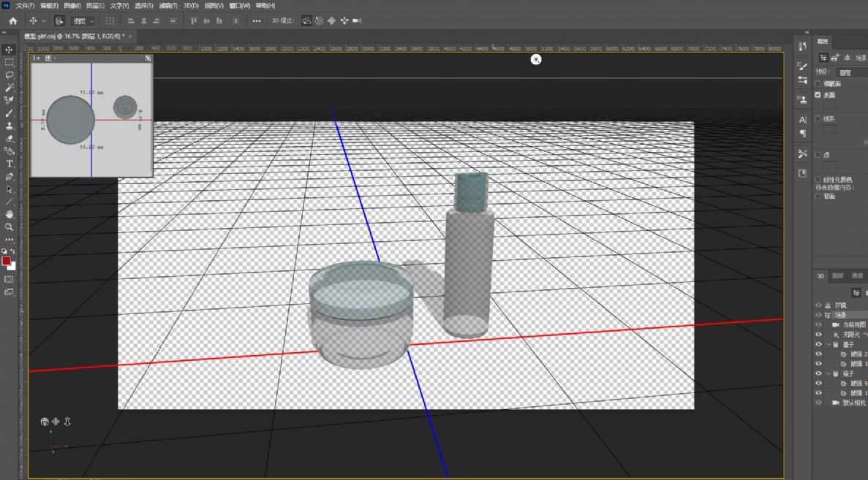868x480 pixels.
Task: Select the Move tool in the toolbox
Action: click(x=9, y=50)
